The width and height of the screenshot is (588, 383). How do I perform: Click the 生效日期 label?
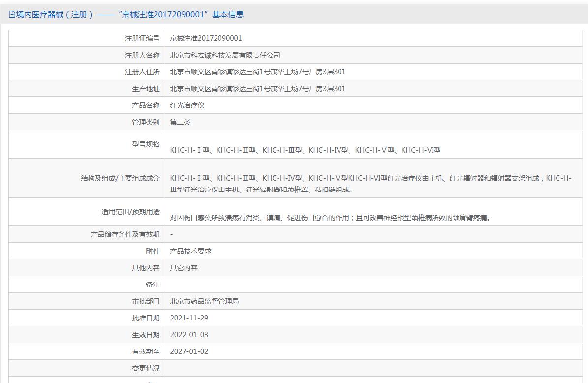[146, 335]
